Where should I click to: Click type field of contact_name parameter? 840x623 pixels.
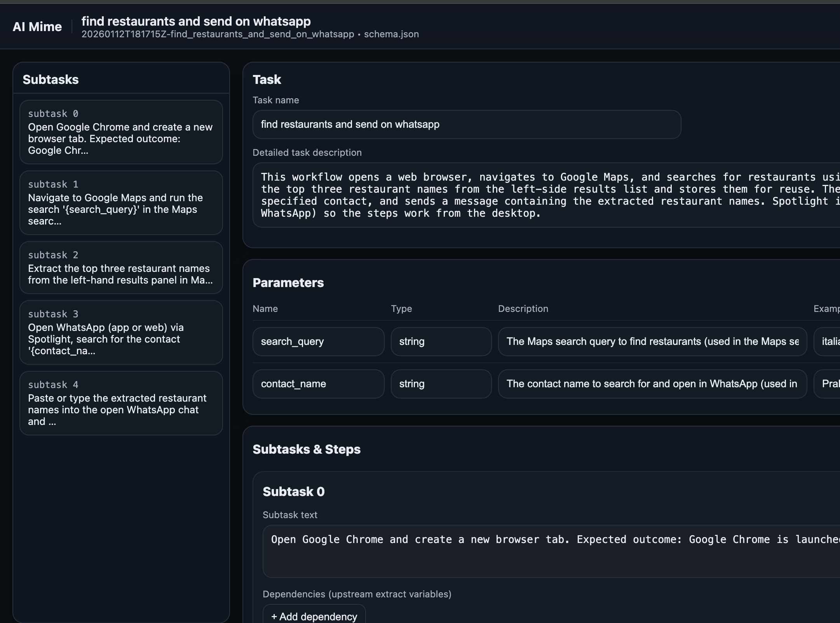(x=441, y=384)
